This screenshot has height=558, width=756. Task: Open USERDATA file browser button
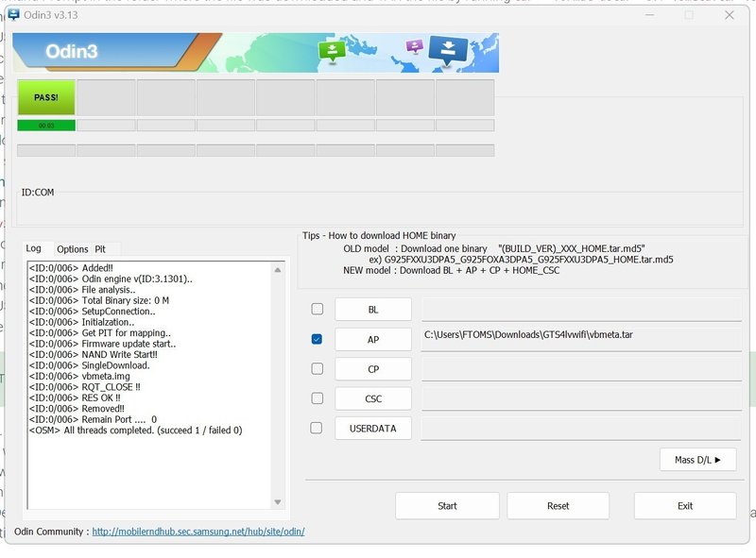click(373, 429)
